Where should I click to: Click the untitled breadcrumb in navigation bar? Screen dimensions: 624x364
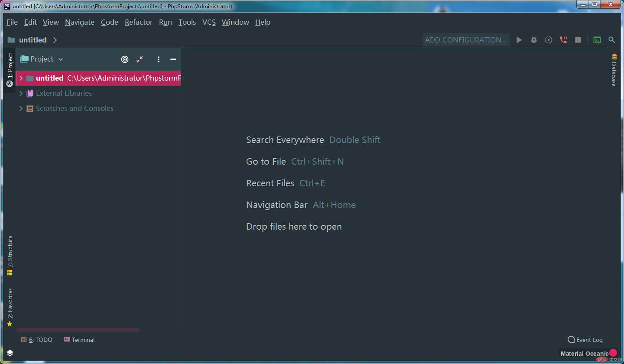click(x=32, y=40)
